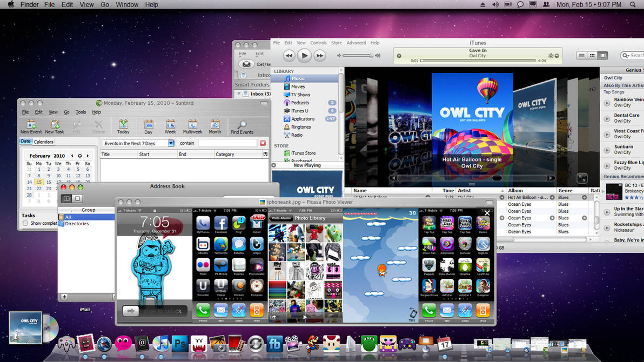Image resolution: width=644 pixels, height=362 pixels.
Task: Open iTunes from the dock
Action: [161, 343]
